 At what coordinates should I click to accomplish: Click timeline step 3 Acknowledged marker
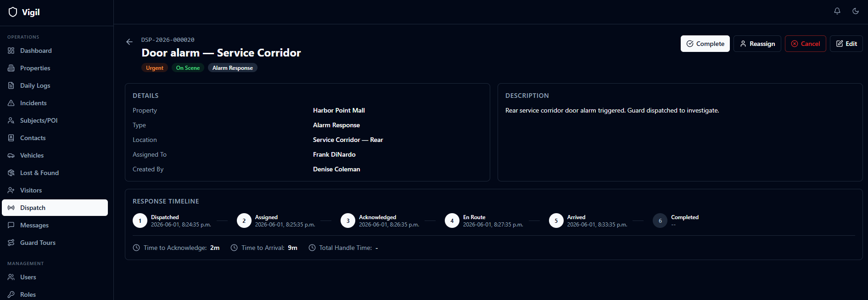point(348,221)
